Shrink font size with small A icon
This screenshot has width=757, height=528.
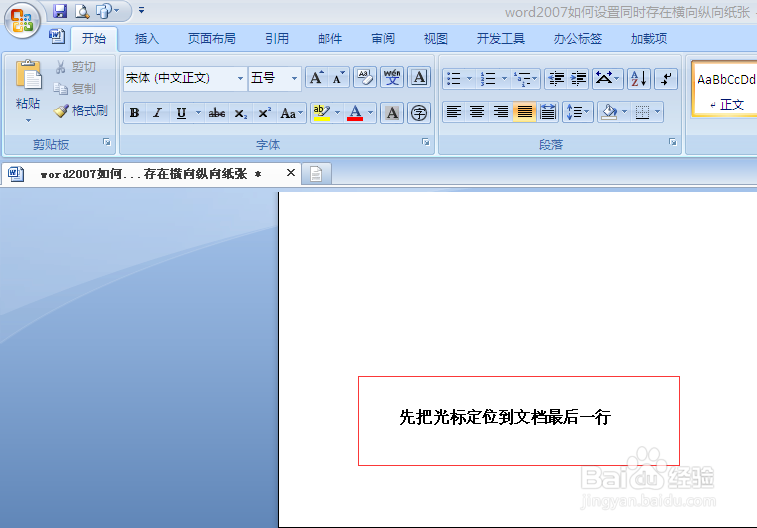(x=338, y=78)
